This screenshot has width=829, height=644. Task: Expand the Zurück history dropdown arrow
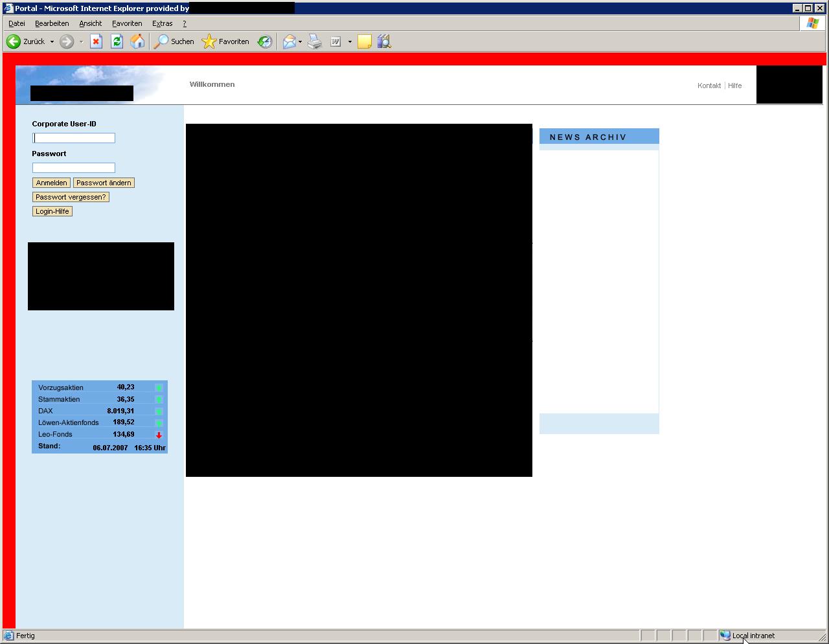tap(52, 41)
